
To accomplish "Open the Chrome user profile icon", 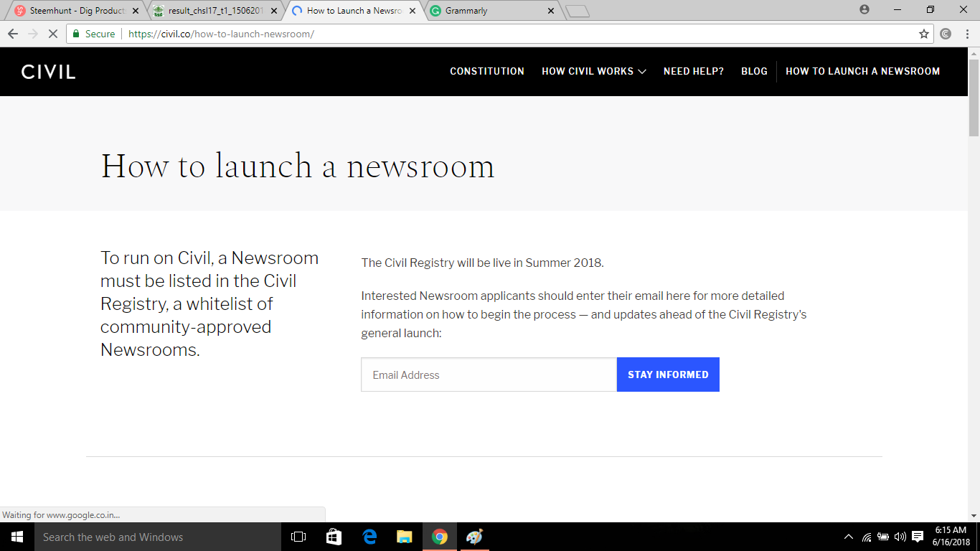I will 864,9.
